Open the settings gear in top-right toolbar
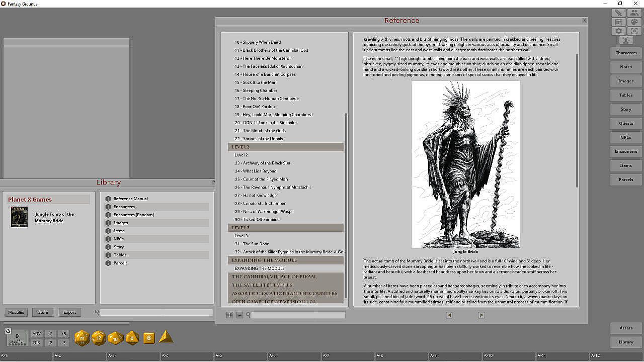The height and width of the screenshot is (362, 644). [618, 31]
